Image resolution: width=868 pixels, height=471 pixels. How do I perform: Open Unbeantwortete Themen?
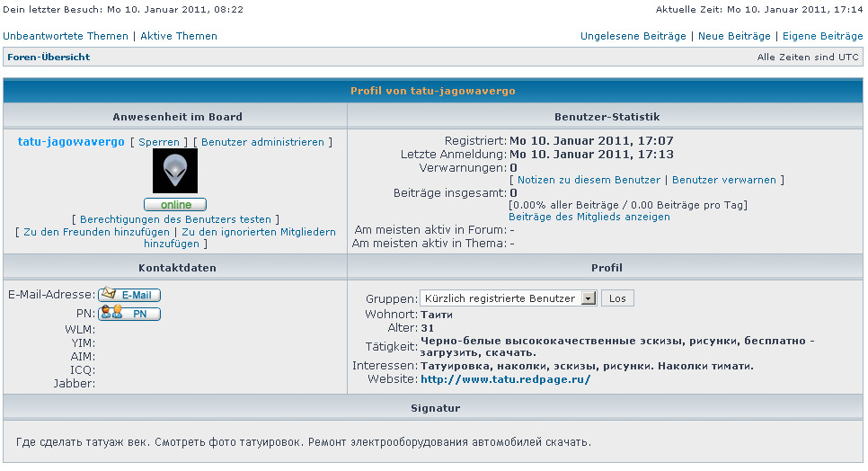66,36
